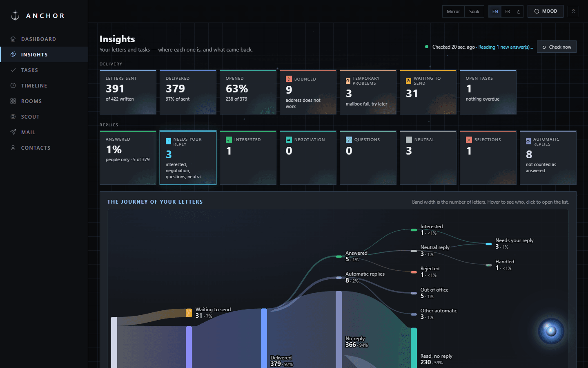Open the Delivered 379 card

(x=188, y=92)
